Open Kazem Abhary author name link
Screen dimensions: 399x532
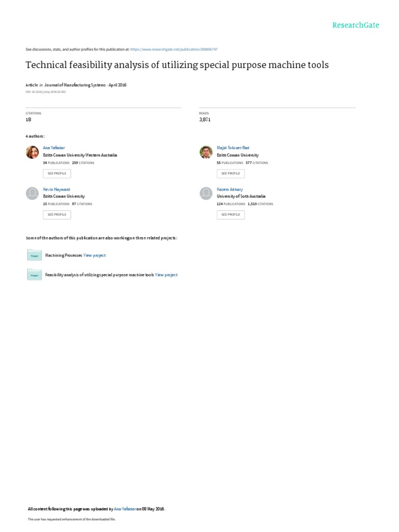tap(230, 189)
